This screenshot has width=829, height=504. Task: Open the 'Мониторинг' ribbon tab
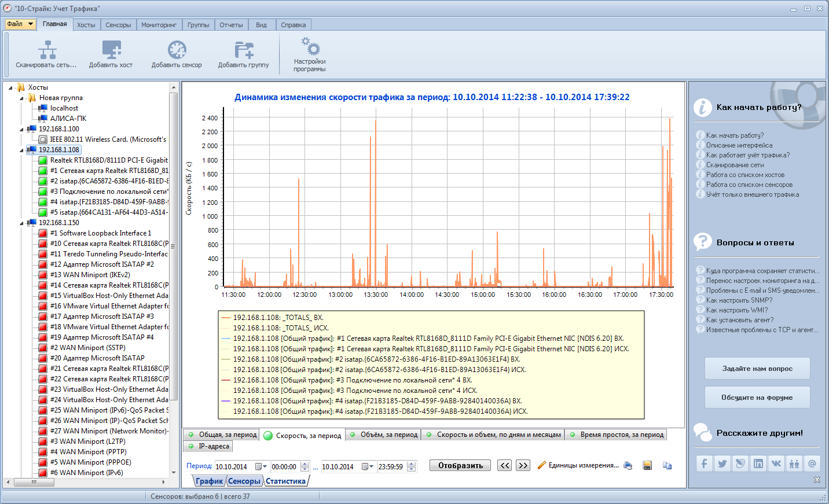click(x=159, y=25)
